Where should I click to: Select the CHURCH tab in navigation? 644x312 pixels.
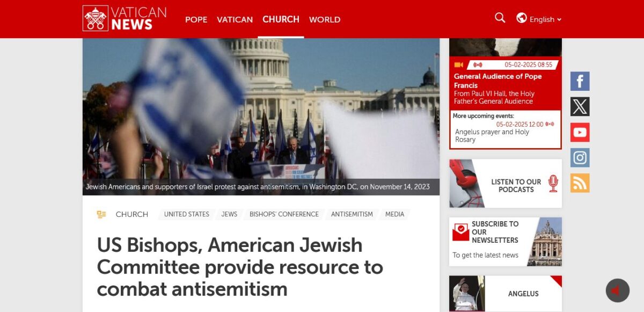[281, 19]
